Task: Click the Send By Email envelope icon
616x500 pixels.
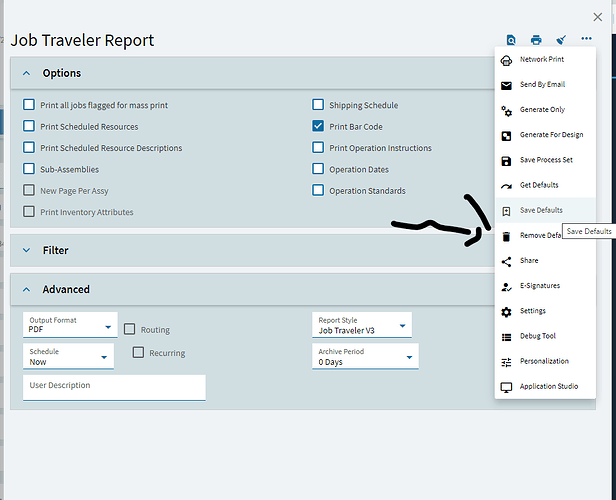Action: pyautogui.click(x=506, y=86)
